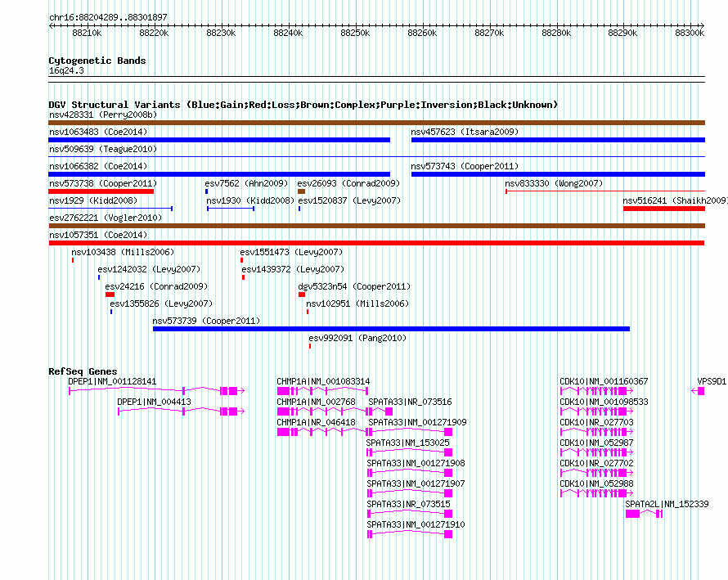The height and width of the screenshot is (580, 728).
Task: Click CHMP1A|NR_046418 transcript label
Action: [317, 422]
